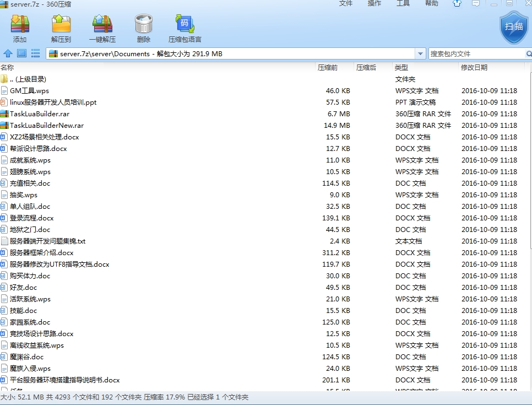Screen dimensions: 532x405
Task: Open the 工具 (Tools) menu
Action: [x=403, y=3]
